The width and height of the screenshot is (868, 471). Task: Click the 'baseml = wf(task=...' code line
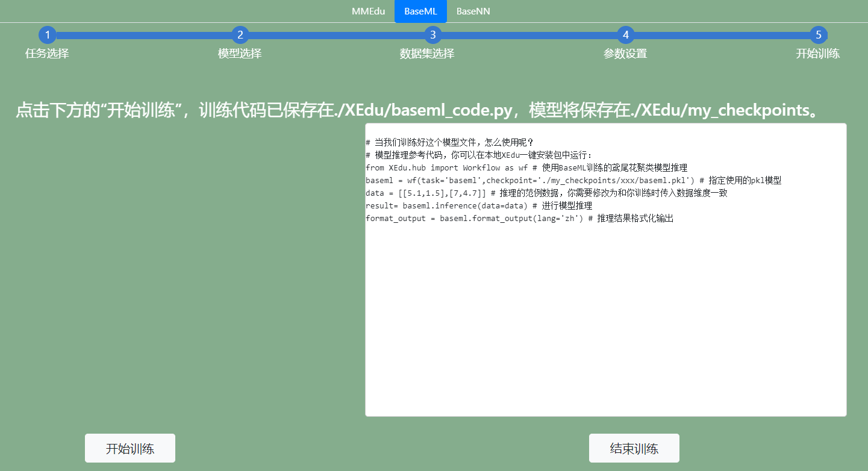(573, 180)
